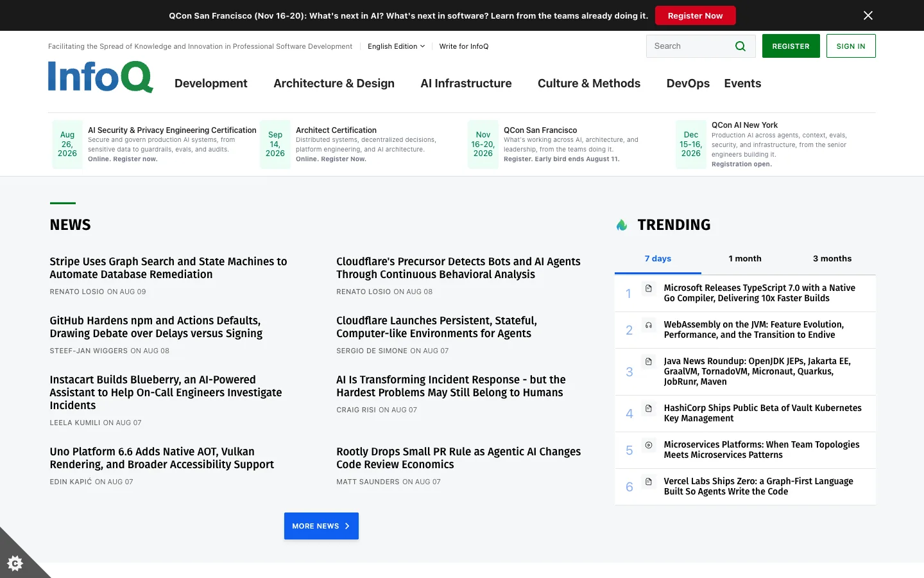
Task: Open the Development menu
Action: coord(211,83)
